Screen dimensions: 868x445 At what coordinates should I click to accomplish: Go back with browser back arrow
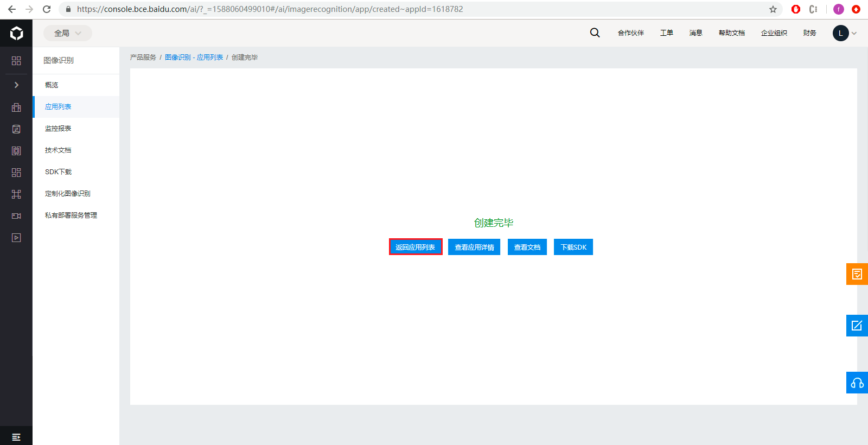12,9
